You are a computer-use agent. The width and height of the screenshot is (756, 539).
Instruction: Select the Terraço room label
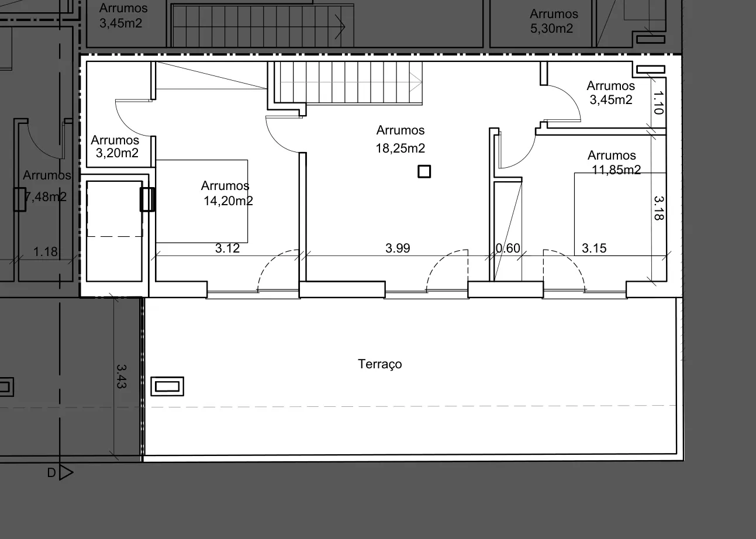[380, 364]
